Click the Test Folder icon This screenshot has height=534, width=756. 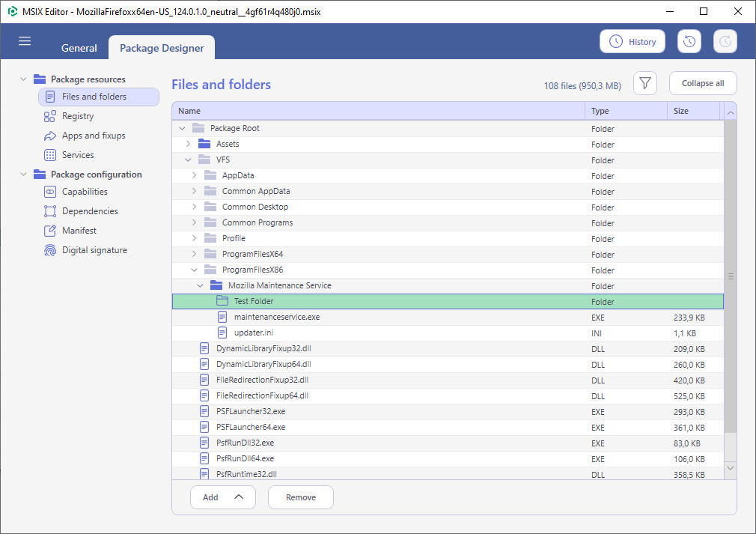(x=222, y=301)
